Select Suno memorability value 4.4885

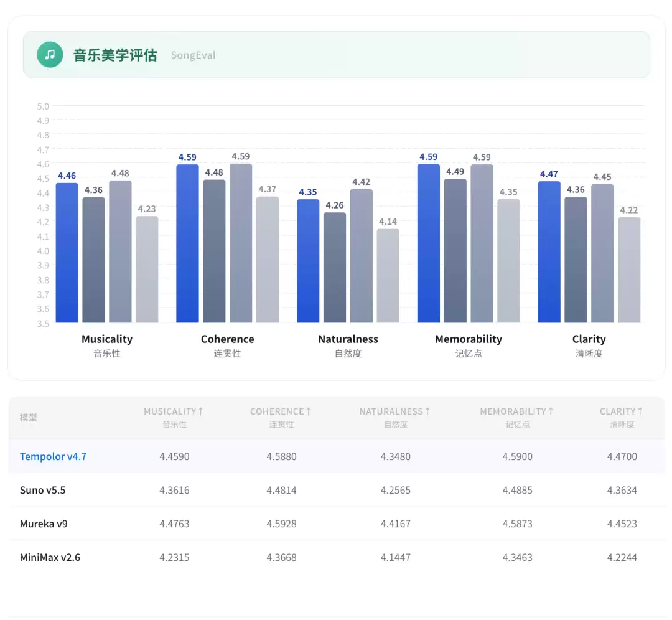517,490
